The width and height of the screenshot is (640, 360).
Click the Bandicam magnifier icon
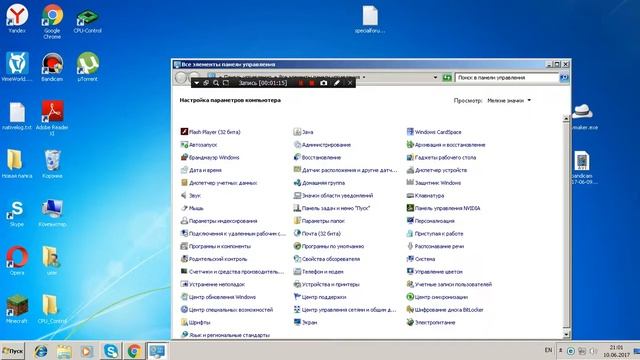pyautogui.click(x=216, y=83)
